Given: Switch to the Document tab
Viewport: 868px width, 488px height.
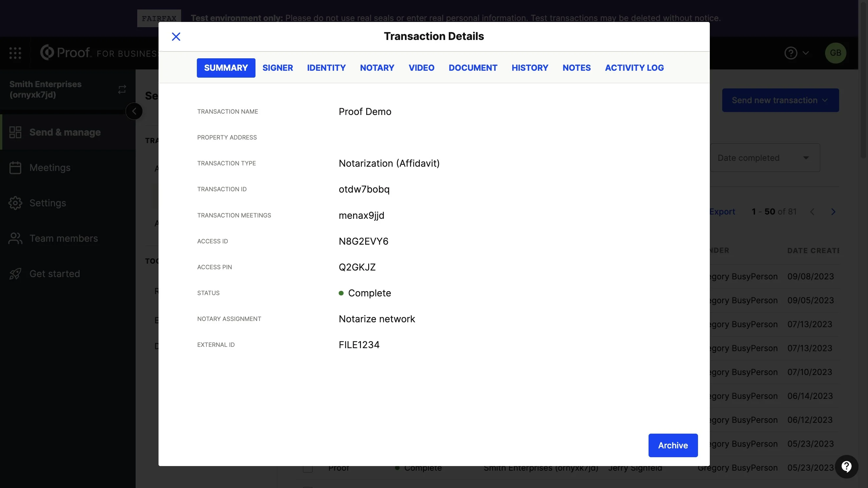Looking at the screenshot, I should (473, 68).
